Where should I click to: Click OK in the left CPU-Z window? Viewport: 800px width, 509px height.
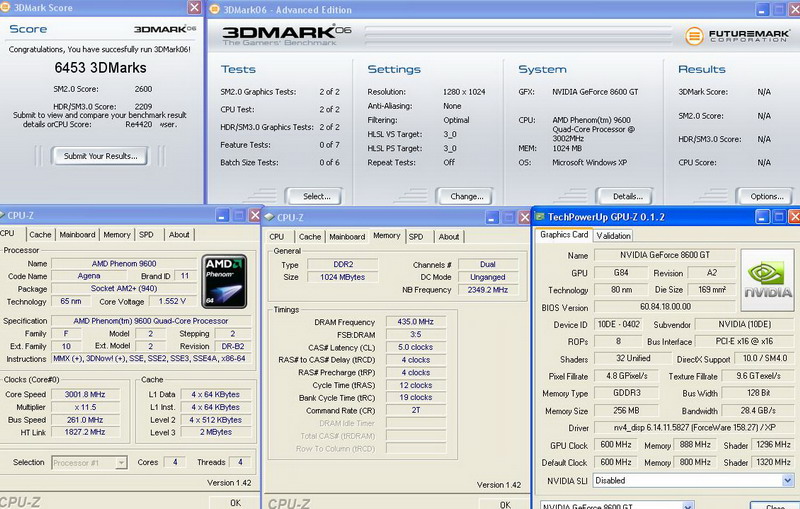(235, 503)
